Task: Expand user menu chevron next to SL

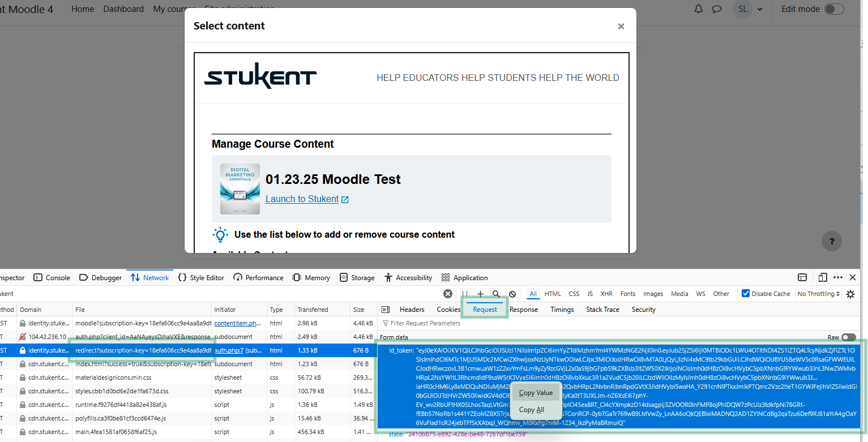Action: click(760, 9)
